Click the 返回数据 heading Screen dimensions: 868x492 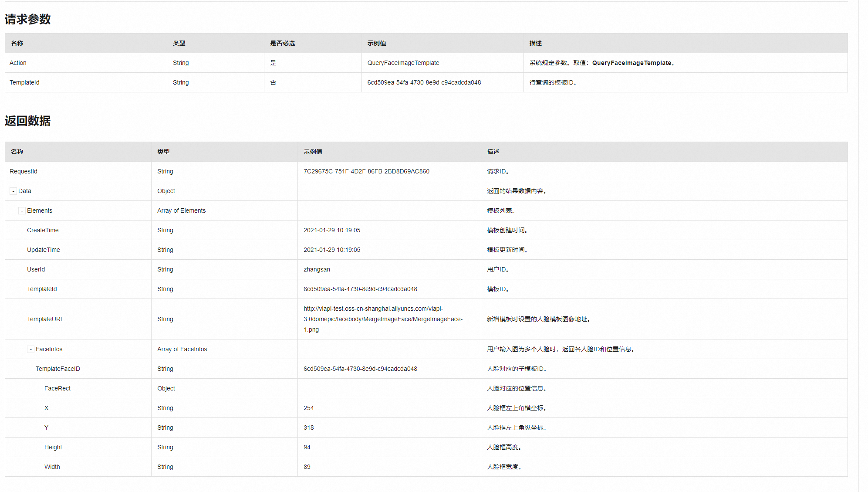click(x=28, y=121)
